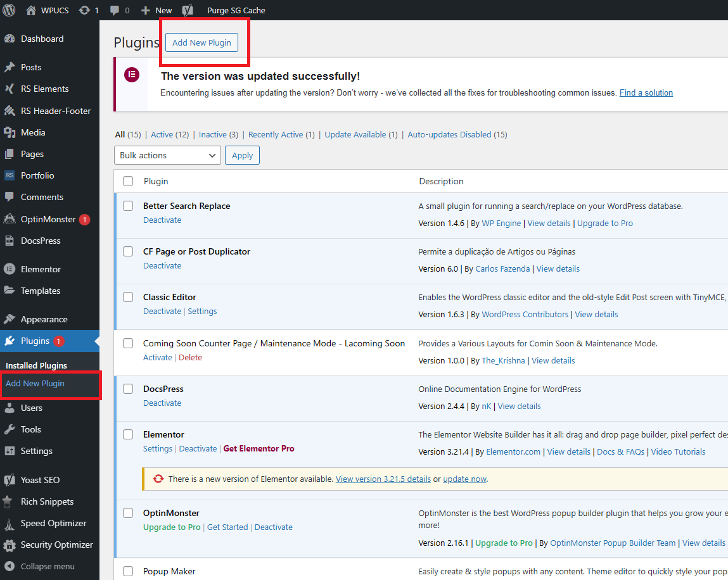728x580 pixels.
Task: Check the Elementor plugin checkbox
Action: click(128, 434)
